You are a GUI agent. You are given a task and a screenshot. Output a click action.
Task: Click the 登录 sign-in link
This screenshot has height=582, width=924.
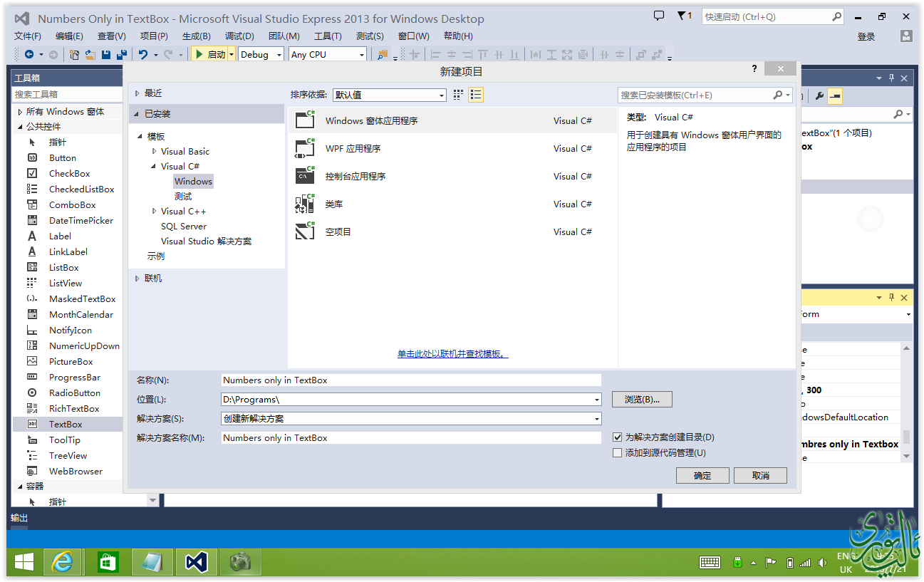click(866, 36)
